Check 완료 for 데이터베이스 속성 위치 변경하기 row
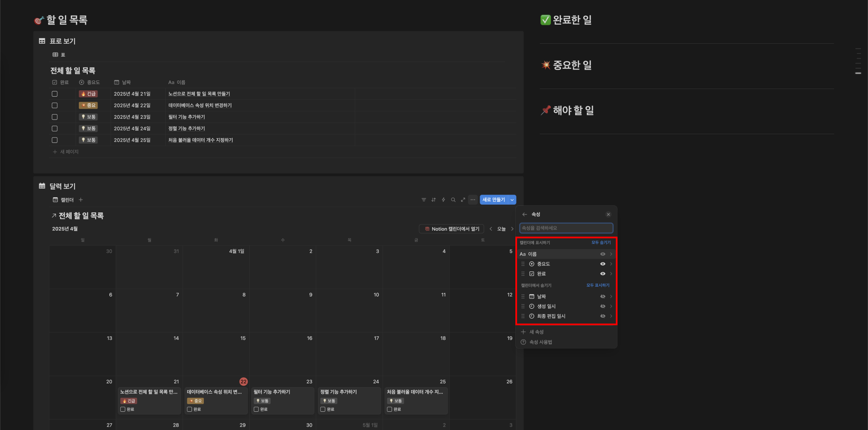The height and width of the screenshot is (430, 868). 55,106
